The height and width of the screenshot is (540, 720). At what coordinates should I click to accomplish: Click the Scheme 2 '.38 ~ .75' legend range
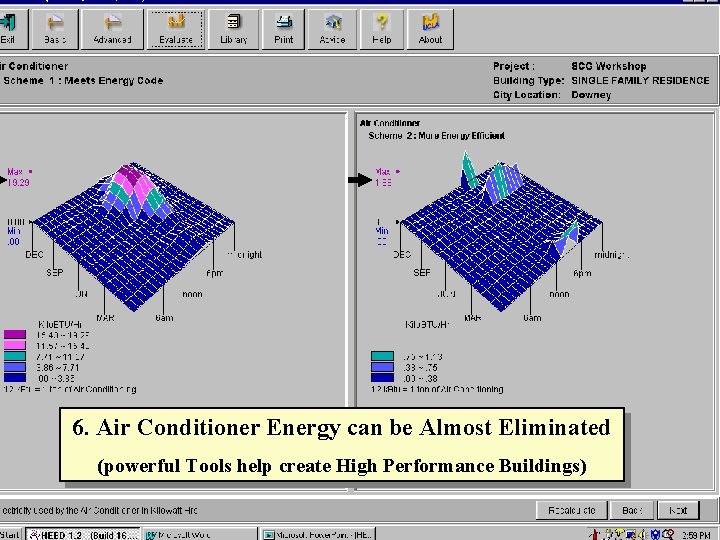[x=420, y=367]
